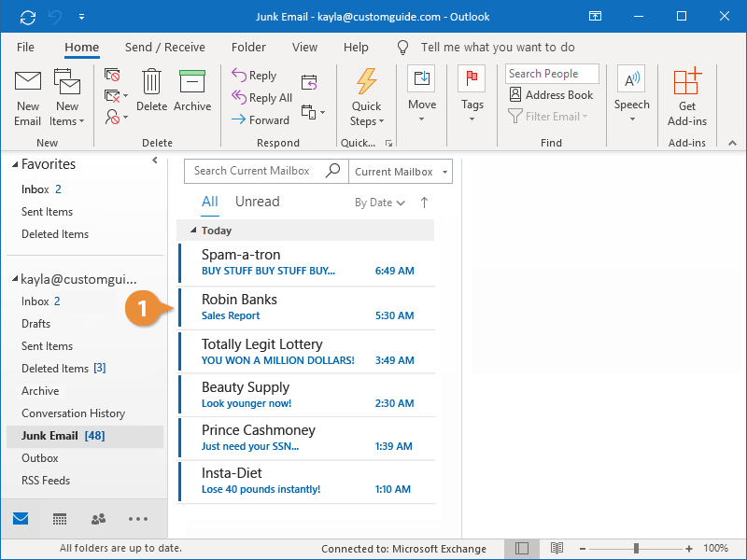Open the Robin Banks Sales Report email

pos(307,308)
